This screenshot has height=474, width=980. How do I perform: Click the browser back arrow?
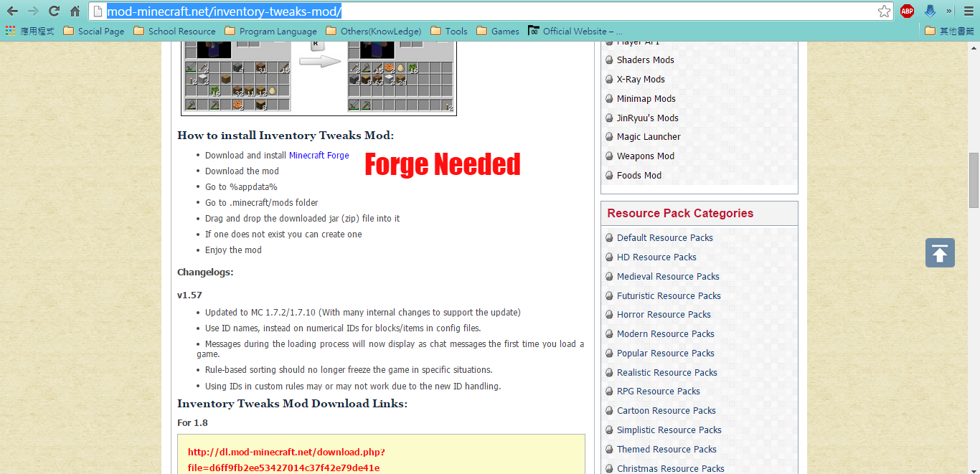pos(12,11)
